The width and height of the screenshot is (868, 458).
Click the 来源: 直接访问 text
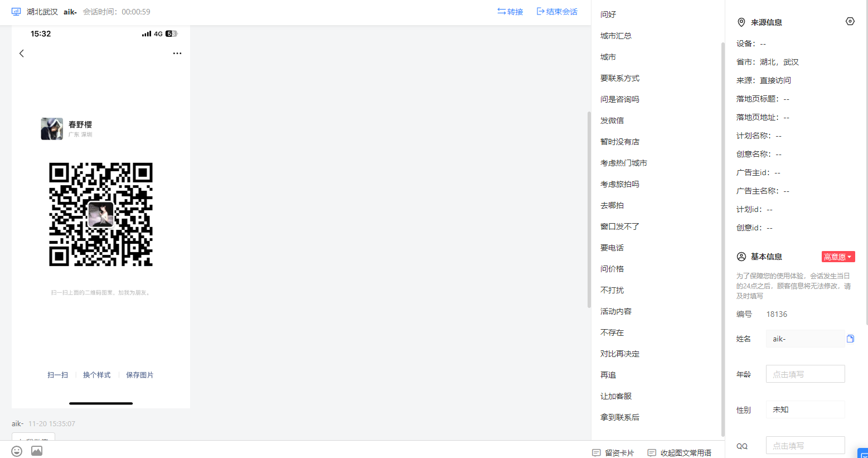pyautogui.click(x=763, y=80)
